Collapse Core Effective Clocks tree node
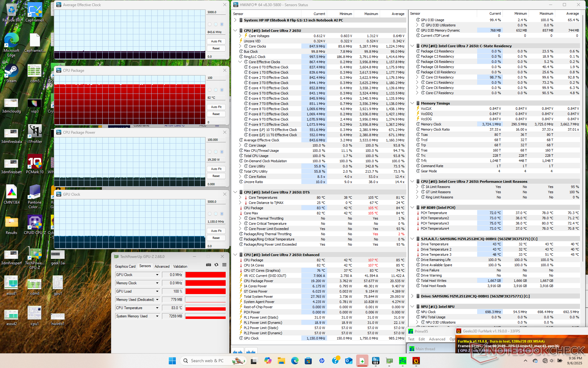 click(240, 62)
